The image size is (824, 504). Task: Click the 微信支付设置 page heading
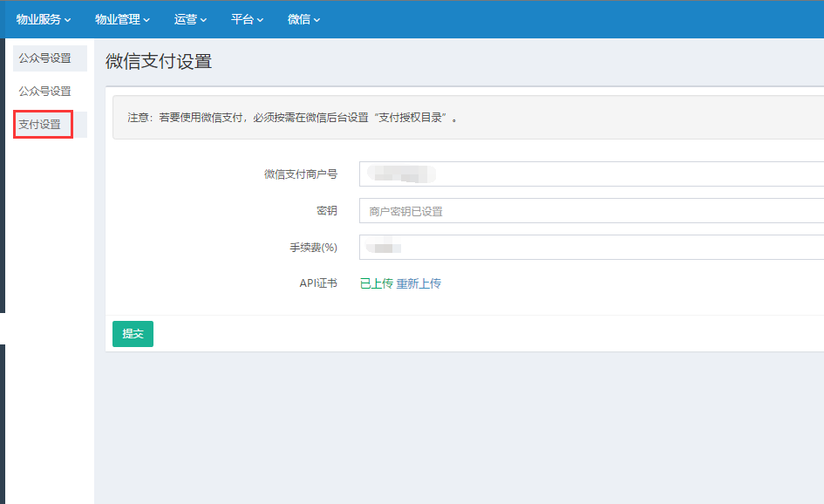tap(159, 61)
